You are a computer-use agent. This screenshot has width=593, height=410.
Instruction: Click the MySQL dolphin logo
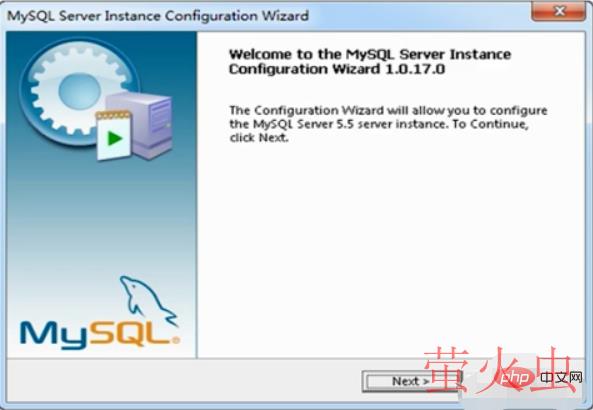(147, 301)
